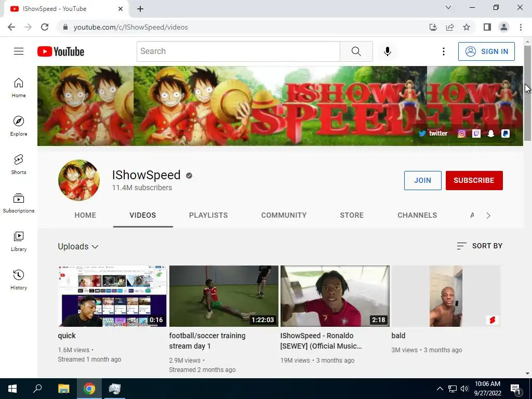Click browser back arrow

tap(11, 27)
